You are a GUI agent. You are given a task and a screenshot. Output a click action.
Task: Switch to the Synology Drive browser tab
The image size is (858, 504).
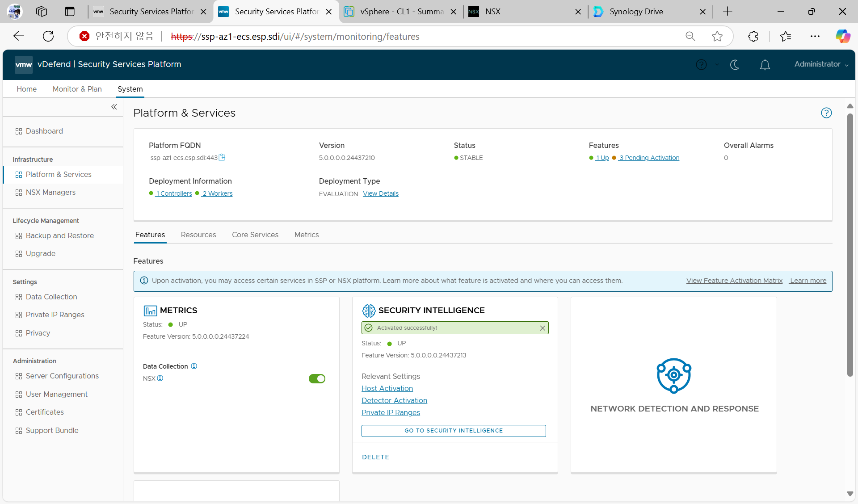tap(650, 12)
